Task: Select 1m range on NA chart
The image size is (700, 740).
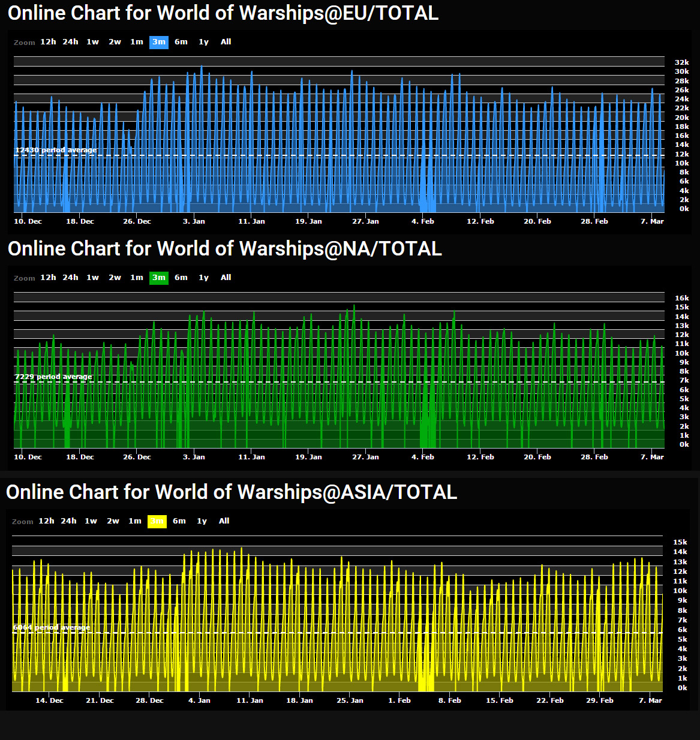Action: click(x=137, y=278)
